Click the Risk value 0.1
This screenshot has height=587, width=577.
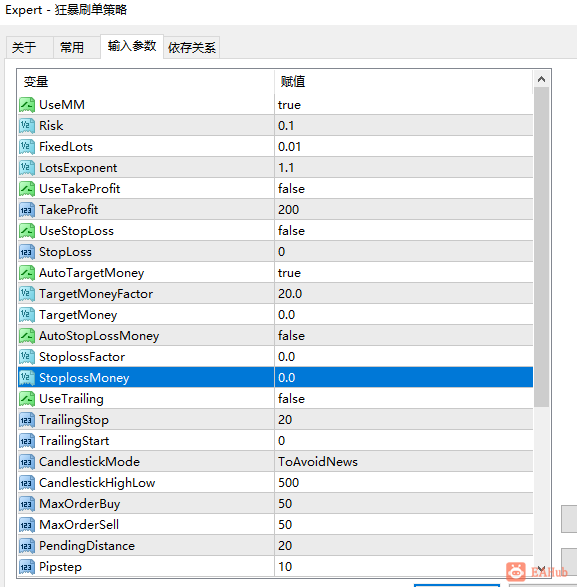click(x=286, y=126)
